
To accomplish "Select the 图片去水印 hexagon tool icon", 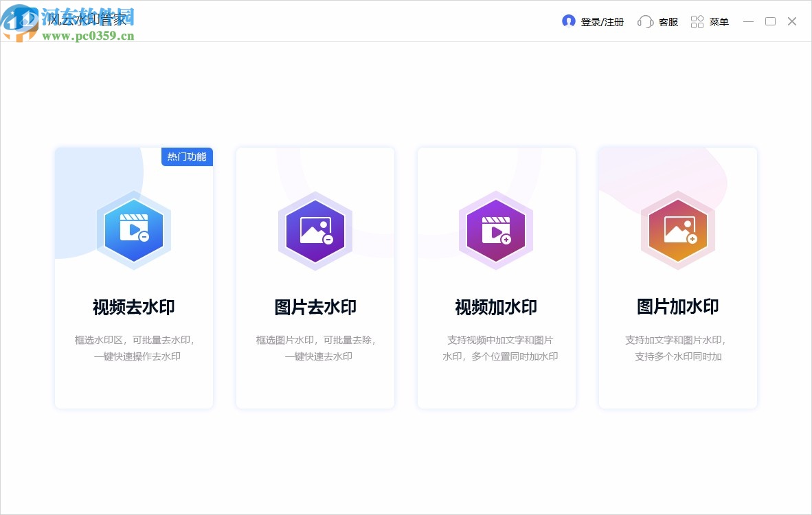I will (315, 231).
